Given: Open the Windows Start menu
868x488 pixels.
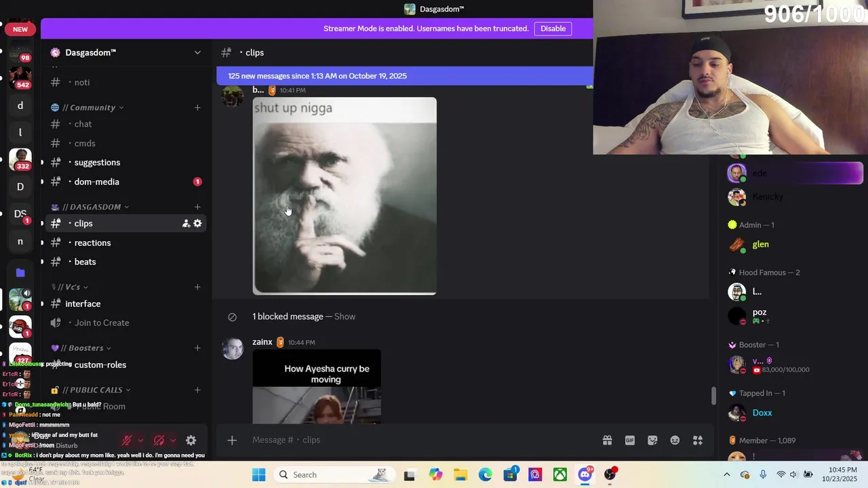Looking at the screenshot, I should coord(258,474).
